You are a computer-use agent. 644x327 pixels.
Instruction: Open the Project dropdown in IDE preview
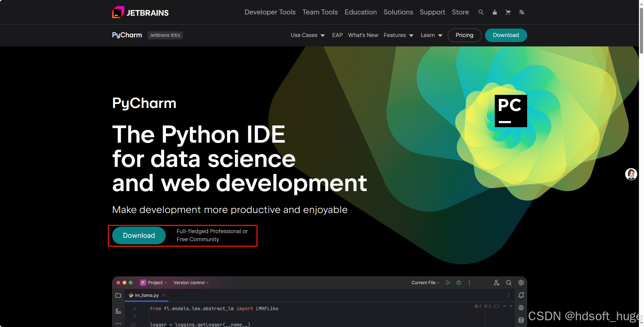pos(154,283)
